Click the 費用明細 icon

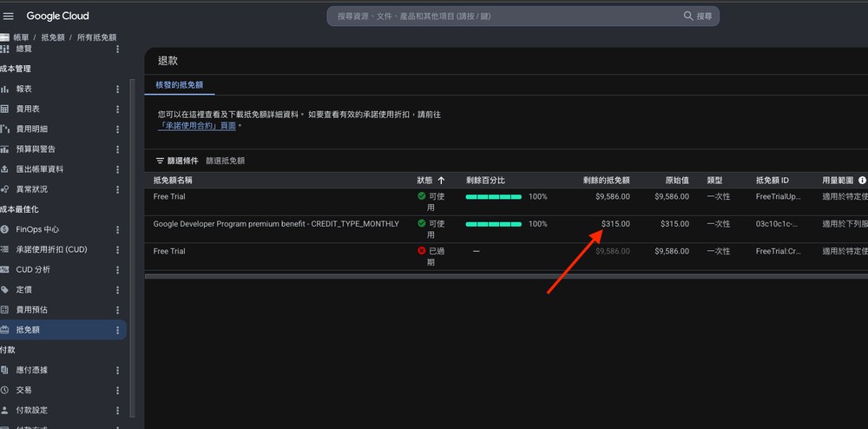[4, 129]
